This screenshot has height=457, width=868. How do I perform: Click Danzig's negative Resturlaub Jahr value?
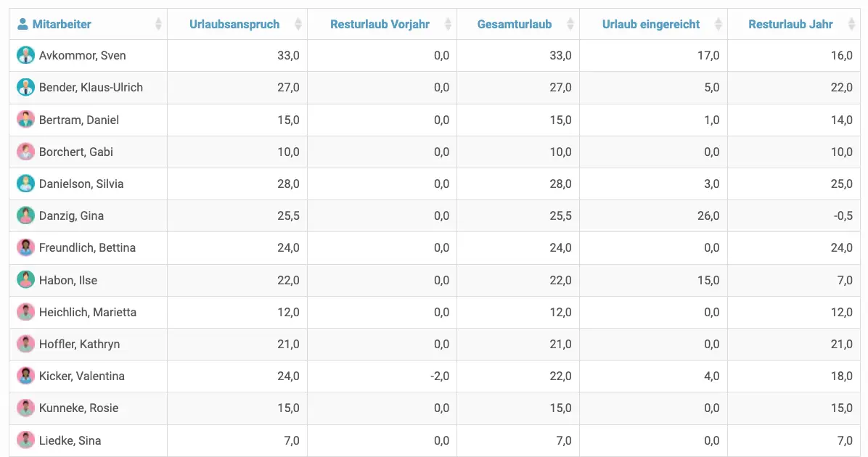[843, 215]
